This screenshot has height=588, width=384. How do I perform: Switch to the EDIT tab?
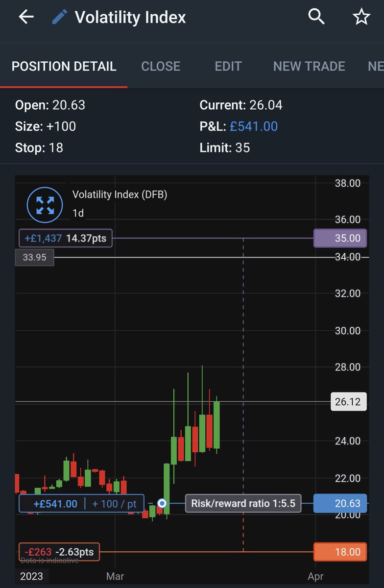pos(228,66)
